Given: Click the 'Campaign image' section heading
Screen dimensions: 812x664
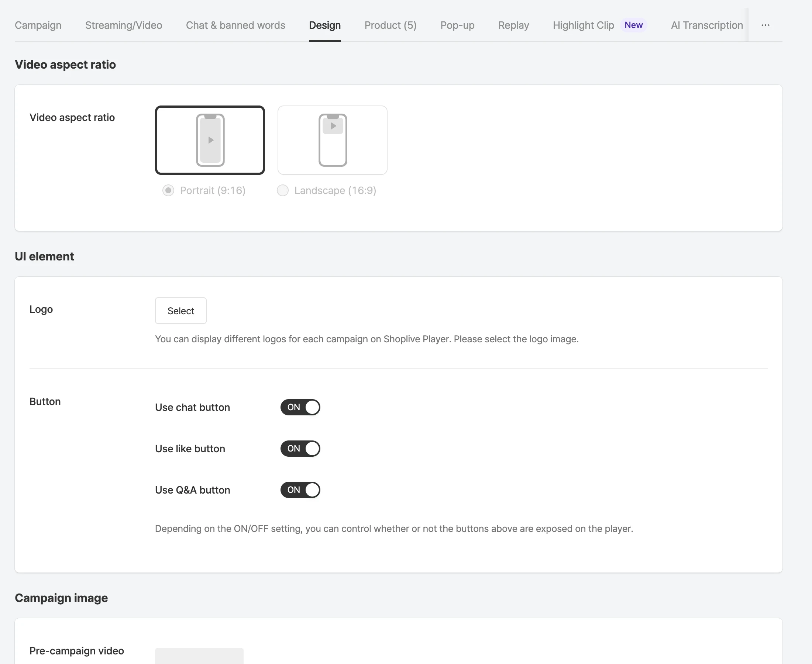Looking at the screenshot, I should [61, 598].
